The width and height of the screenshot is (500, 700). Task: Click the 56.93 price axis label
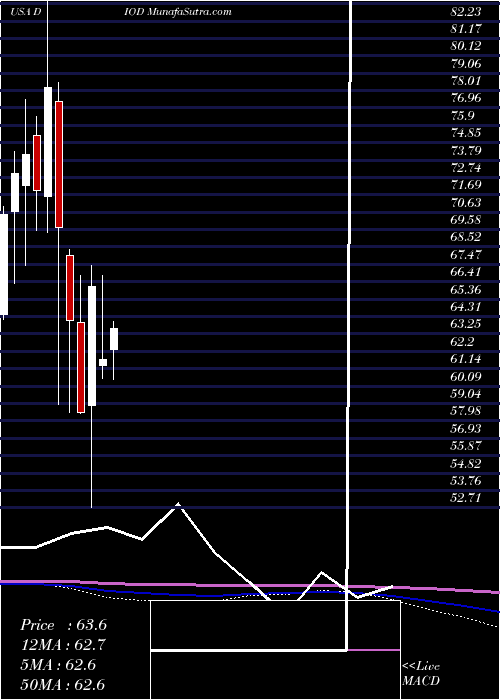click(x=465, y=429)
